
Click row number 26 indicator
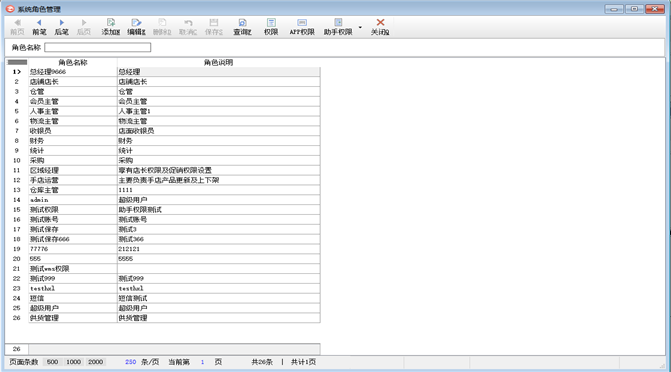point(17,318)
